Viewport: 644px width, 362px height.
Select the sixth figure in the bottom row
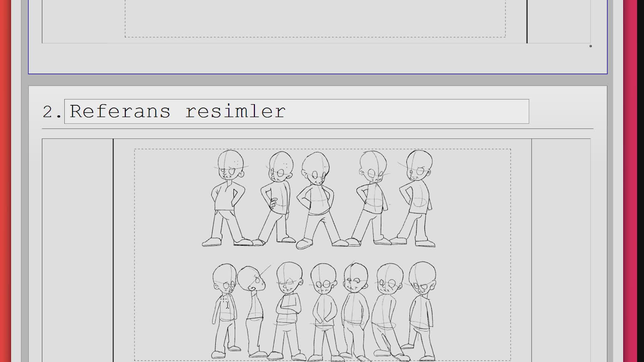click(389, 312)
